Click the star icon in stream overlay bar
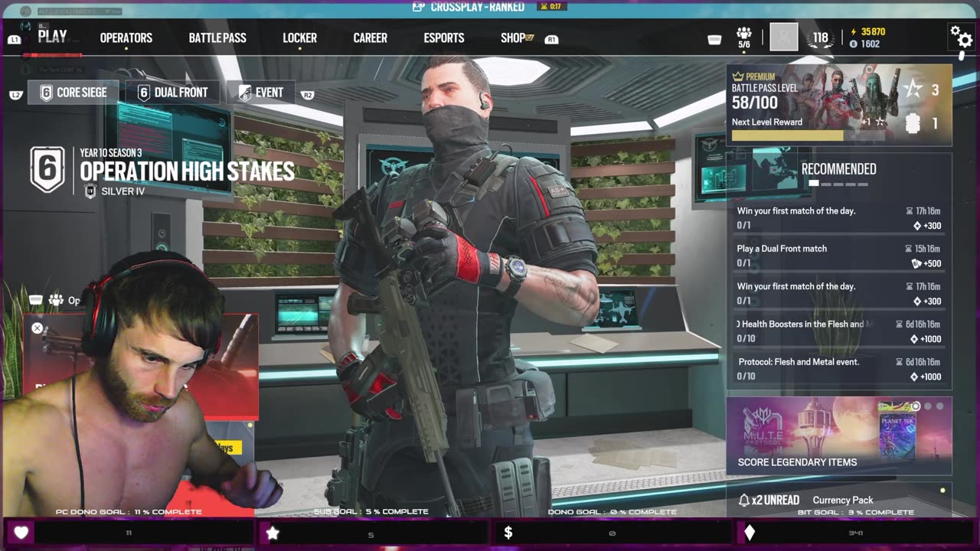 [x=273, y=533]
